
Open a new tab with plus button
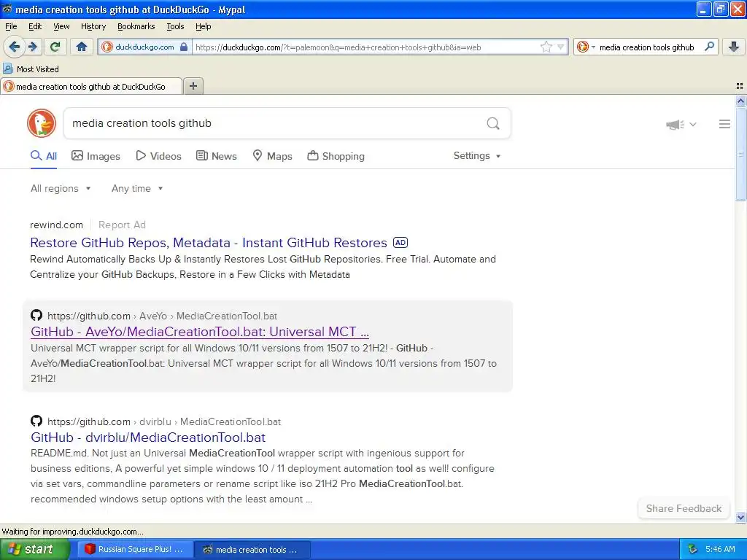point(193,86)
